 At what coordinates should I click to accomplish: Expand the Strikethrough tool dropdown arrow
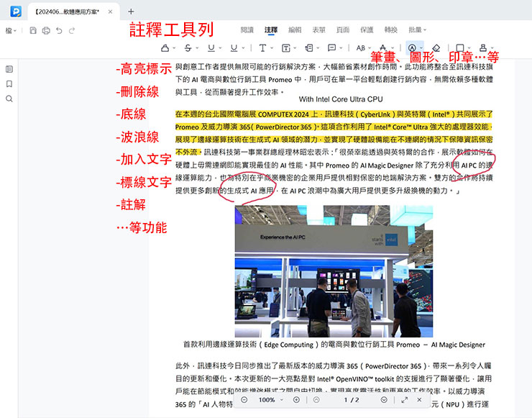coord(197,48)
